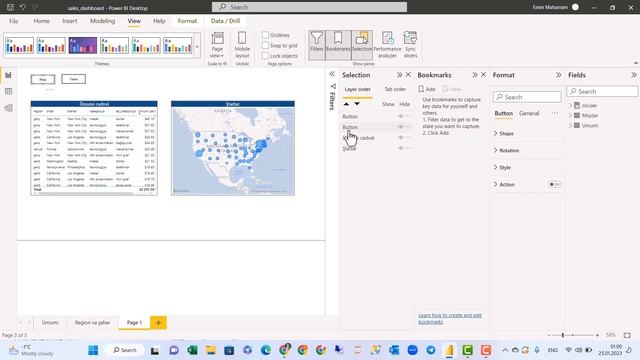This screenshot has width=640, height=360.
Task: Open File Explorer from the taskbar
Action: pos(211,350)
